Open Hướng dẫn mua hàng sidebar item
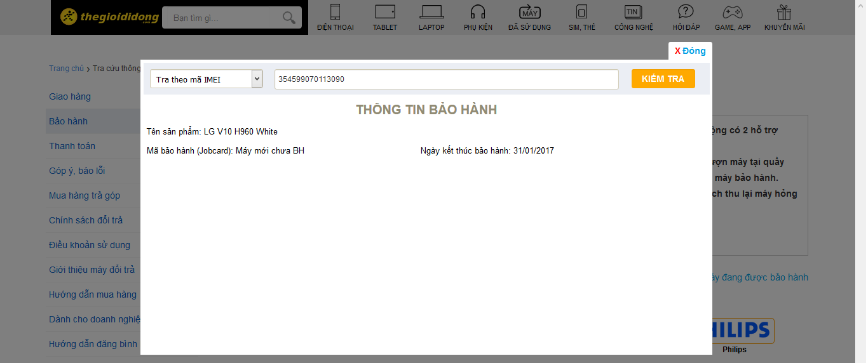Screen dimensions: 868x363 [x=93, y=294]
